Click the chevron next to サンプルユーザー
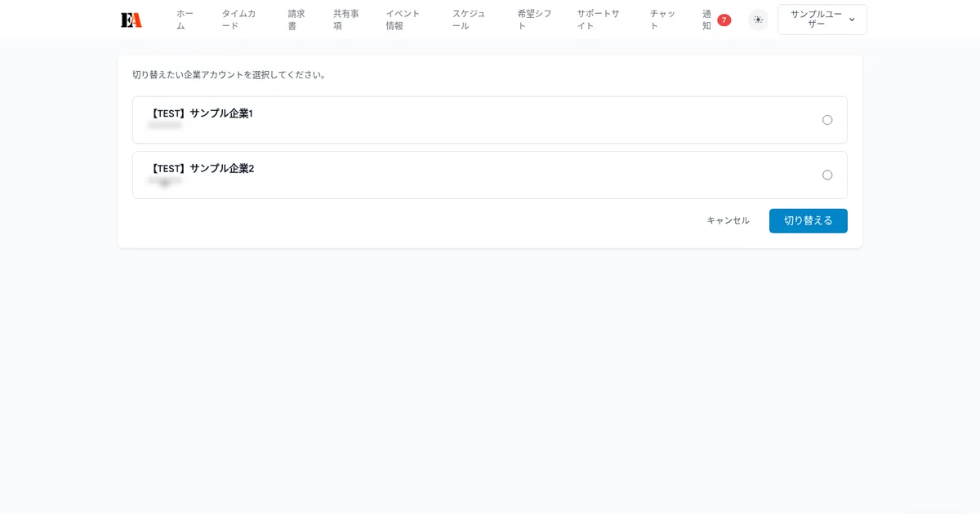This screenshot has height=514, width=980. [x=853, y=20]
